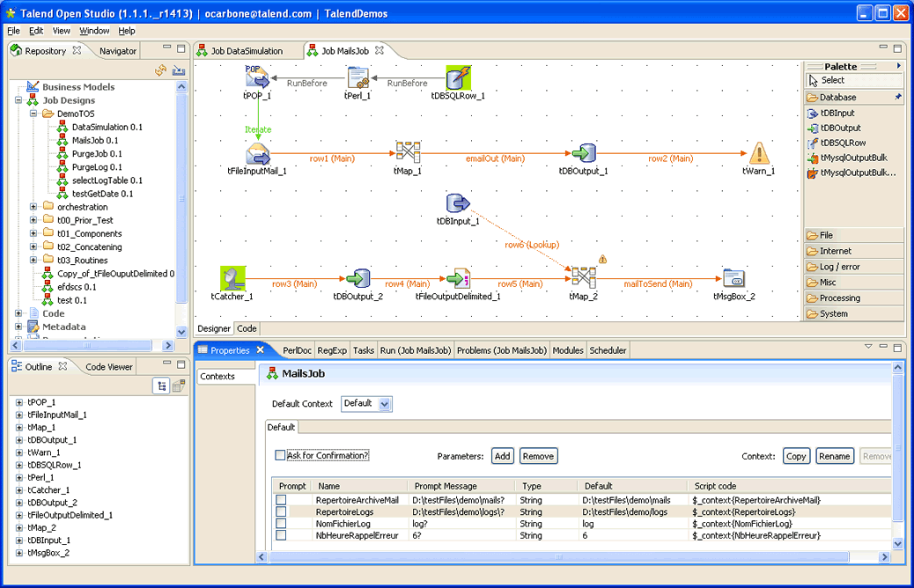Select the tMap_2 component icon

(x=584, y=278)
